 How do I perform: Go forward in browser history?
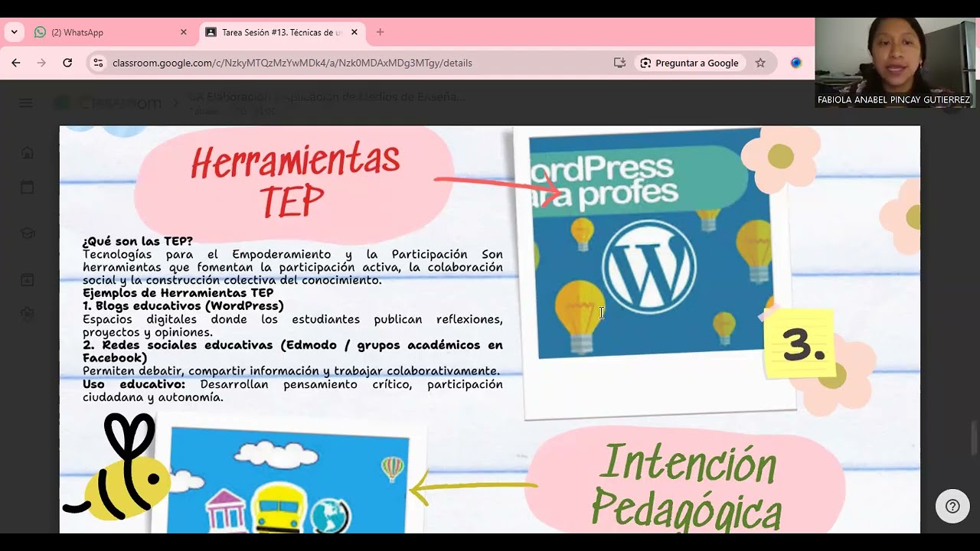pos(41,63)
